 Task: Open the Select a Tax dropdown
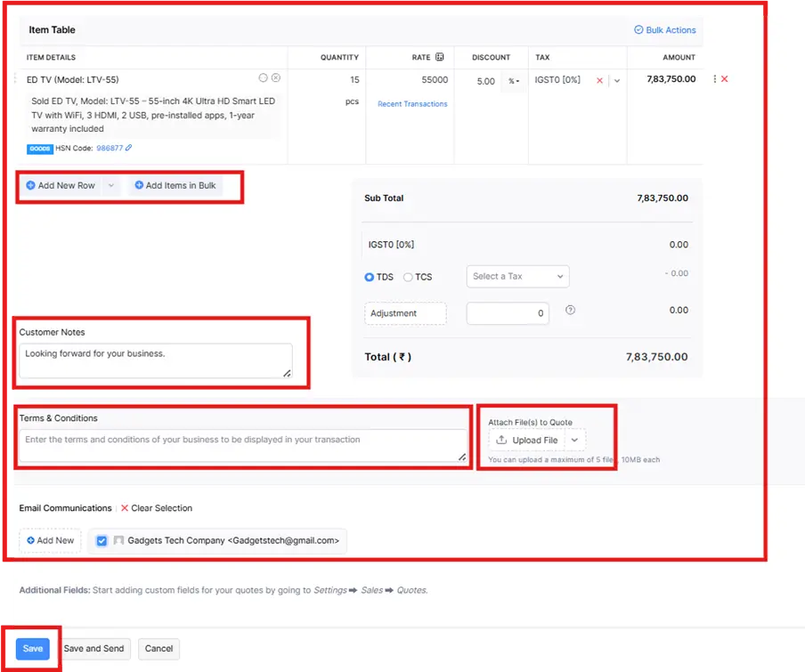click(517, 277)
